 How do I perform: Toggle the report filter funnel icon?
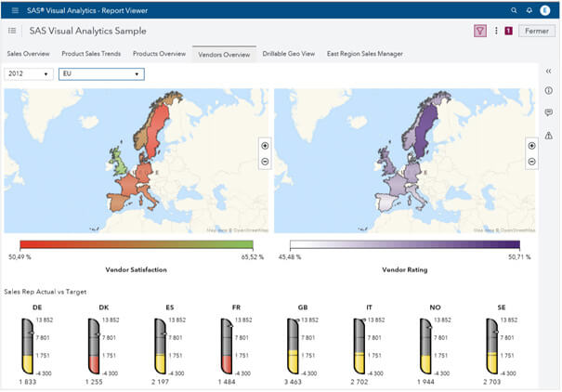point(480,31)
